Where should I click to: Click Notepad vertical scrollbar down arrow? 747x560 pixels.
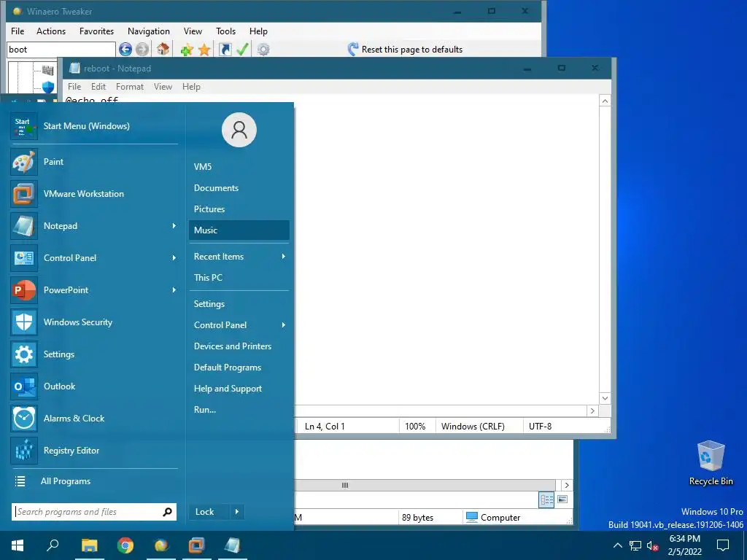pyautogui.click(x=605, y=398)
